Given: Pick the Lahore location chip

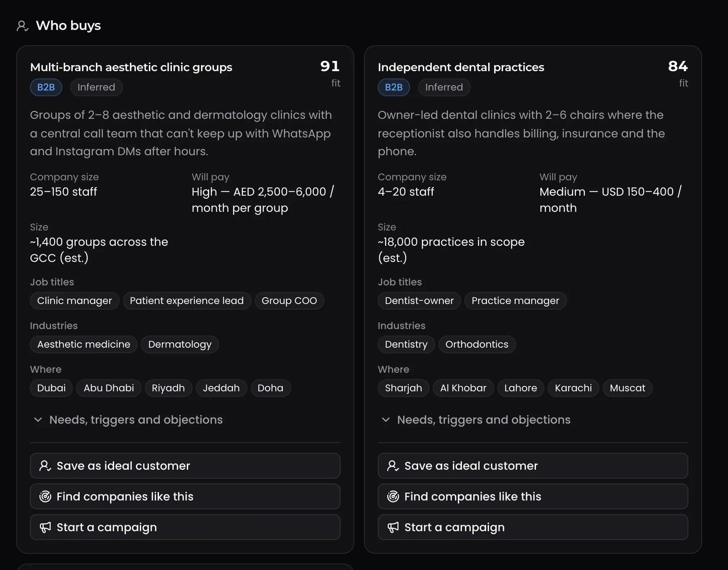Looking at the screenshot, I should tap(521, 388).
